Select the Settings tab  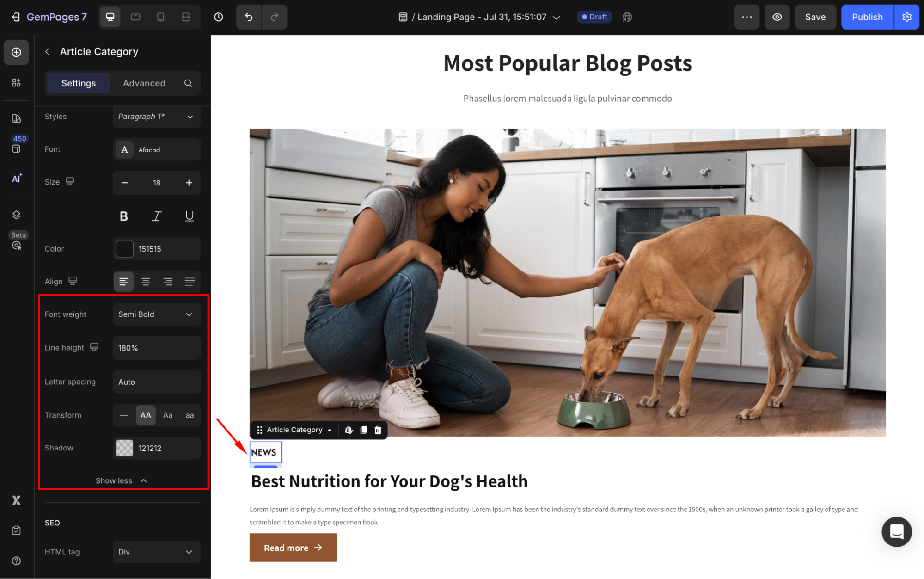(x=79, y=83)
